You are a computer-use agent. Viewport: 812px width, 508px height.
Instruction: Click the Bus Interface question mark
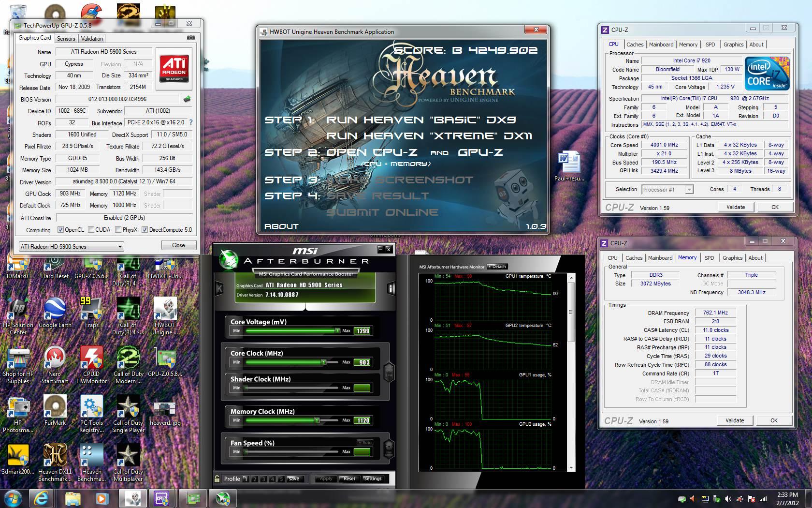pyautogui.click(x=190, y=123)
